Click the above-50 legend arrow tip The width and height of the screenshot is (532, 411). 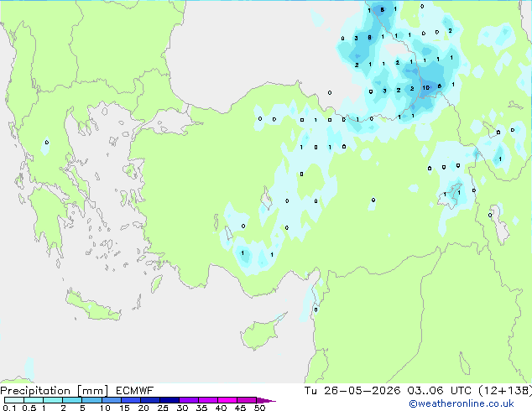tap(266, 400)
